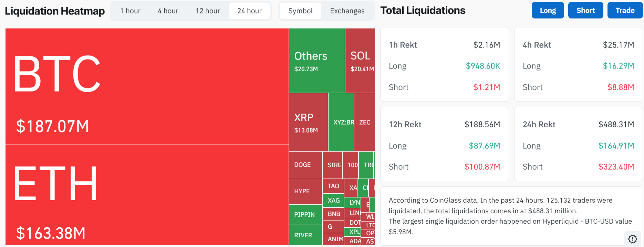The width and height of the screenshot is (644, 247).
Task: Toggle heatmap view to Exchanges
Action: 347,11
